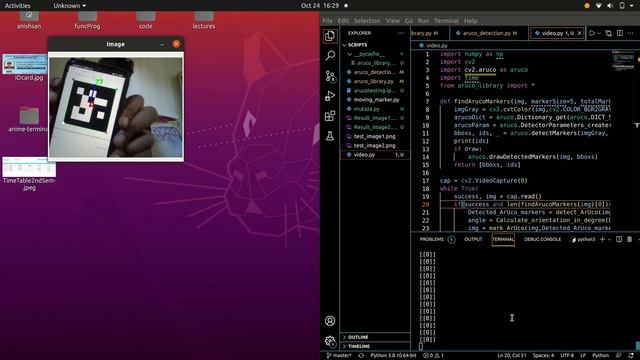Image resolution: width=640 pixels, height=360 pixels.
Task: Open the Accounts menu icon
Action: click(x=330, y=321)
